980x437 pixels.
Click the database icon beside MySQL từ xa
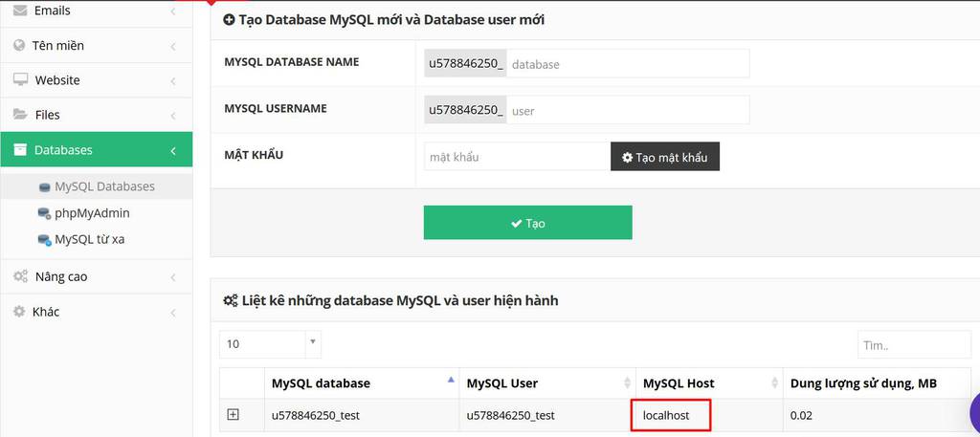tap(44, 240)
